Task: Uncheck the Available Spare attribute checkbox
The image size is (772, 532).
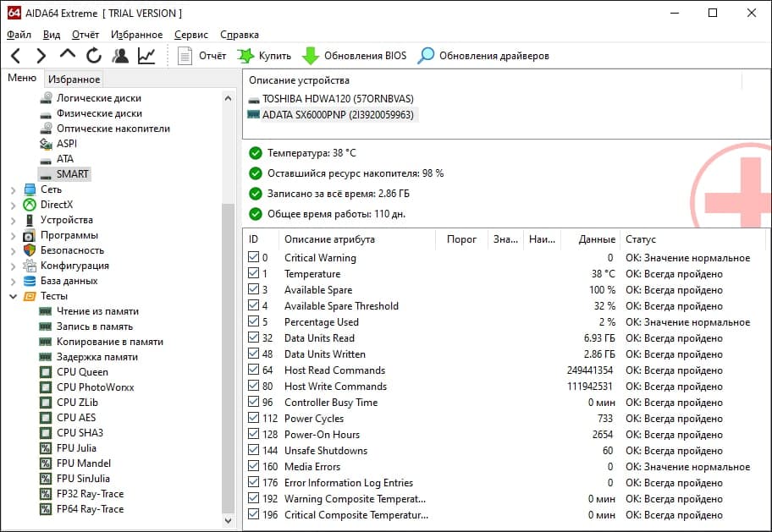Action: (254, 289)
